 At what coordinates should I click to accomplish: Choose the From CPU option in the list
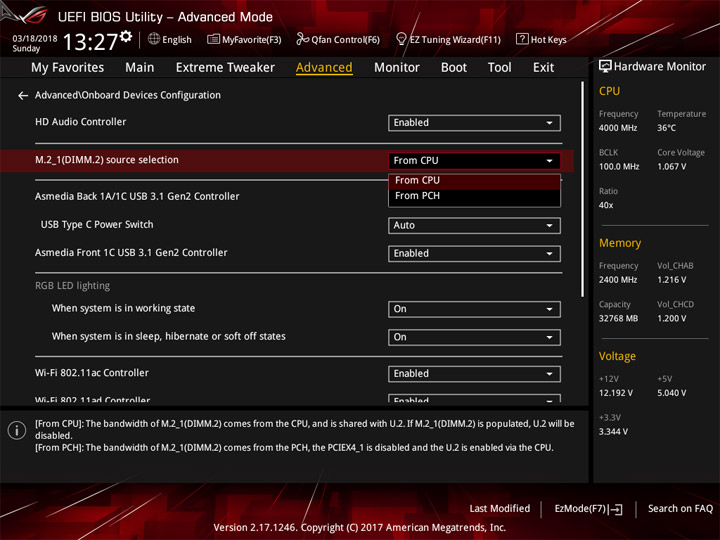474,180
